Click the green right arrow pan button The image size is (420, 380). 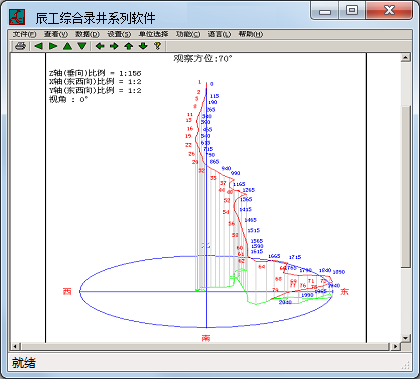click(x=114, y=46)
